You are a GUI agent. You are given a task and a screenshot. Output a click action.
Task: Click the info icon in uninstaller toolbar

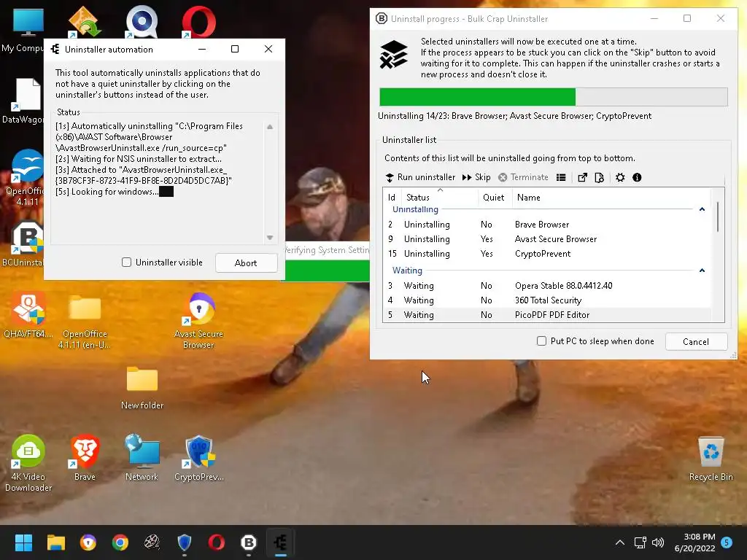637,178
